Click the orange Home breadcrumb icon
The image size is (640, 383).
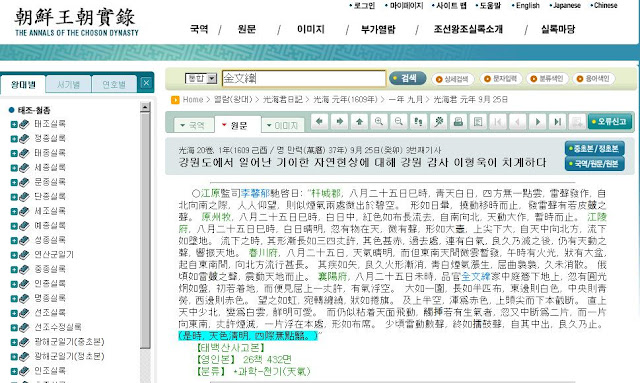tap(175, 100)
